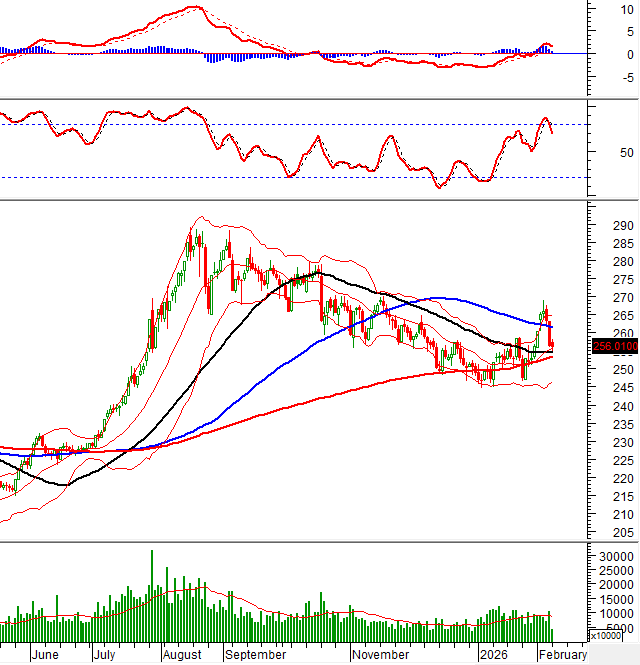The width and height of the screenshot is (640, 665).
Task: Click the 10 label on MACD axis
Action: click(598, 8)
